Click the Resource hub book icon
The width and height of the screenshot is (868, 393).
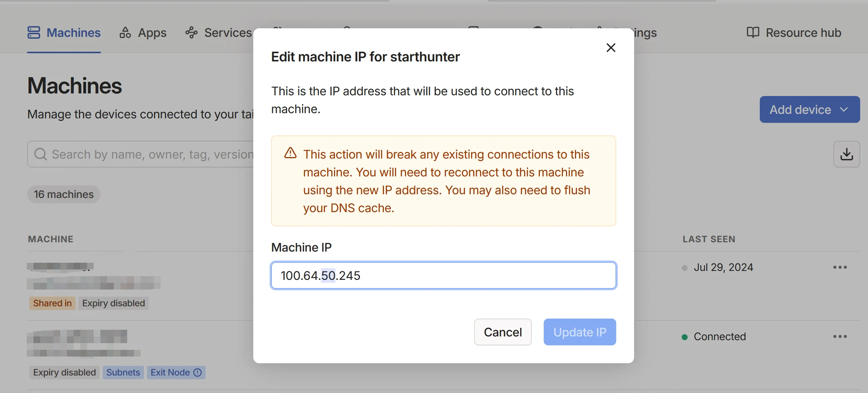click(x=753, y=32)
